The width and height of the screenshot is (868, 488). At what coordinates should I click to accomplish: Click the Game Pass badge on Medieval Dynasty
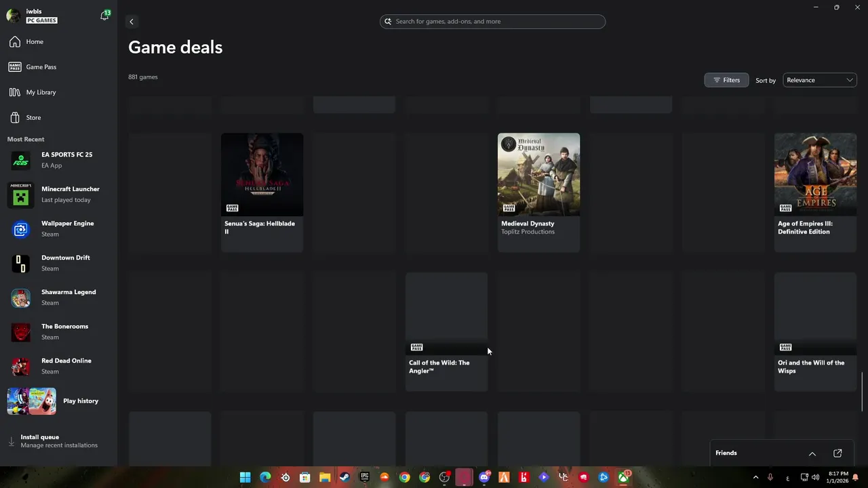tap(509, 208)
